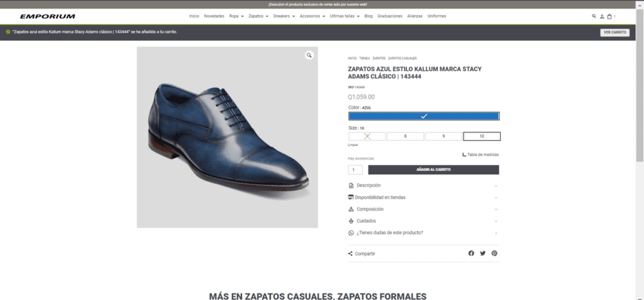Open Graduaciones page
The image size is (644, 300).
390,16
